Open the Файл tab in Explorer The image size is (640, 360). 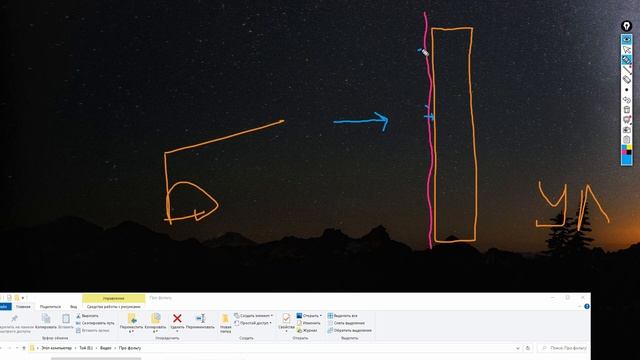click(5, 307)
